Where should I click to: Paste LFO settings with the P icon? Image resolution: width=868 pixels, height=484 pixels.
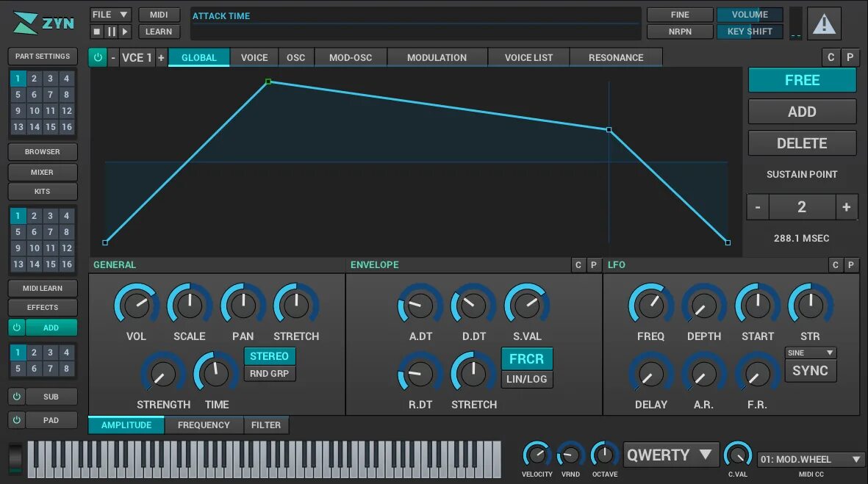(851, 265)
